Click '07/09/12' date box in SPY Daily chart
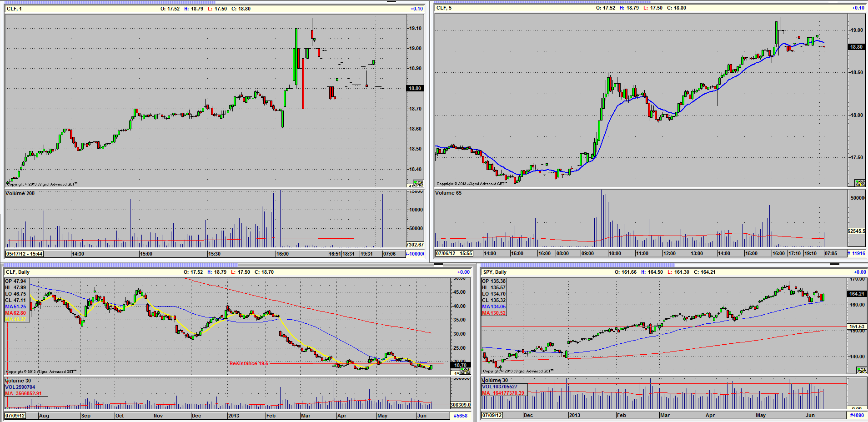Image resolution: width=868 pixels, height=422 pixels. click(492, 415)
